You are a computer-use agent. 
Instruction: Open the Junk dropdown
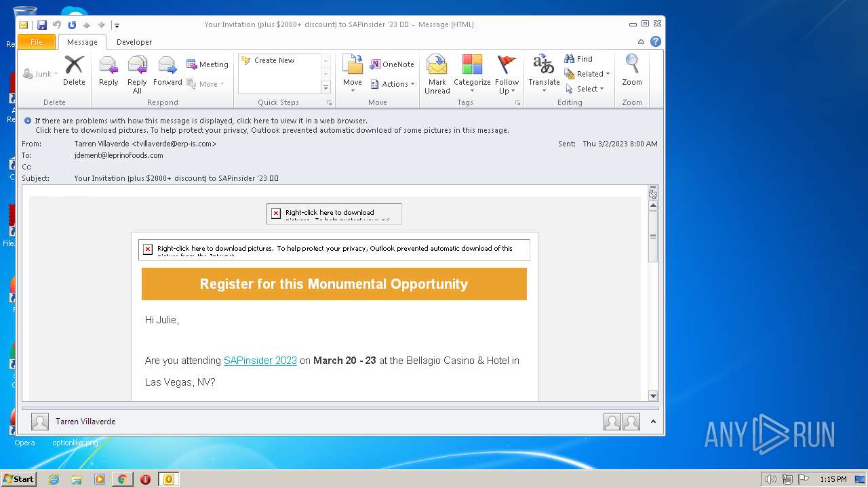pyautogui.click(x=40, y=74)
